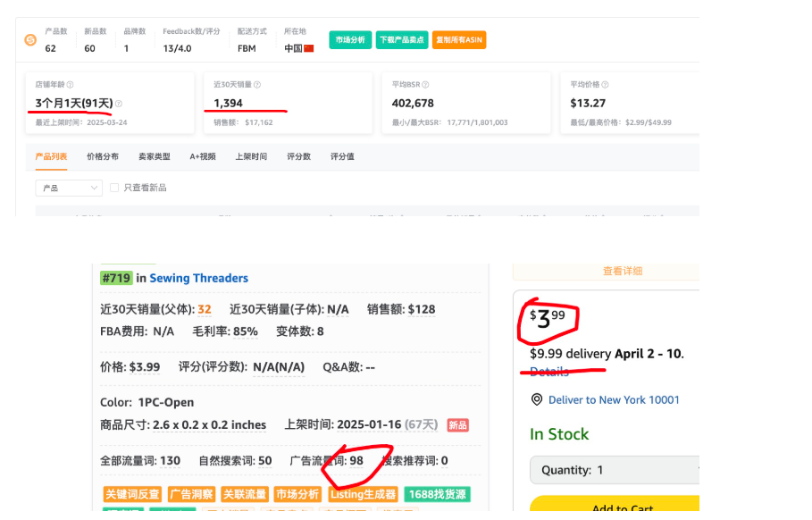Open the Sewing Threaders category link
Viewport: 812px width, 520px height.
tap(198, 278)
